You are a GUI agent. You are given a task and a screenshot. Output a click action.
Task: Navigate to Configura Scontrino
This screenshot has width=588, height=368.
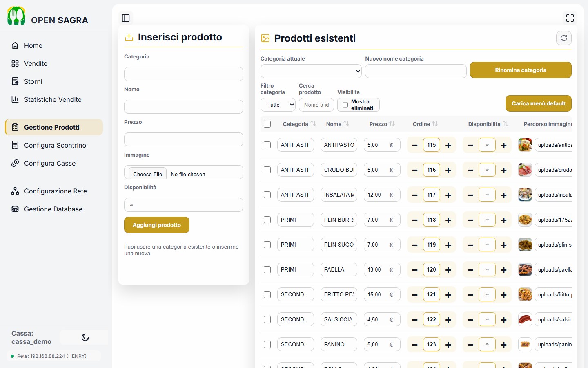coord(54,145)
